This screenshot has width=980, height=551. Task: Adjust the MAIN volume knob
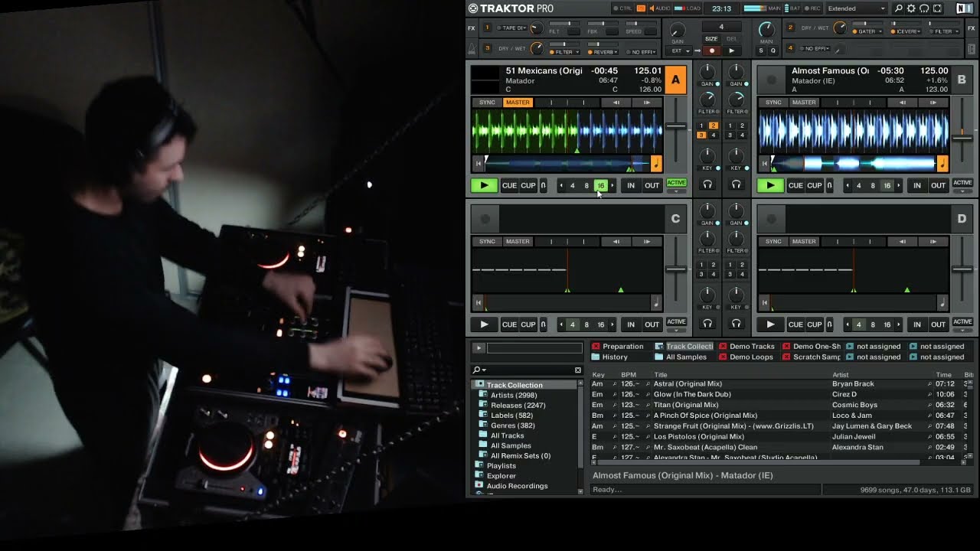766,31
